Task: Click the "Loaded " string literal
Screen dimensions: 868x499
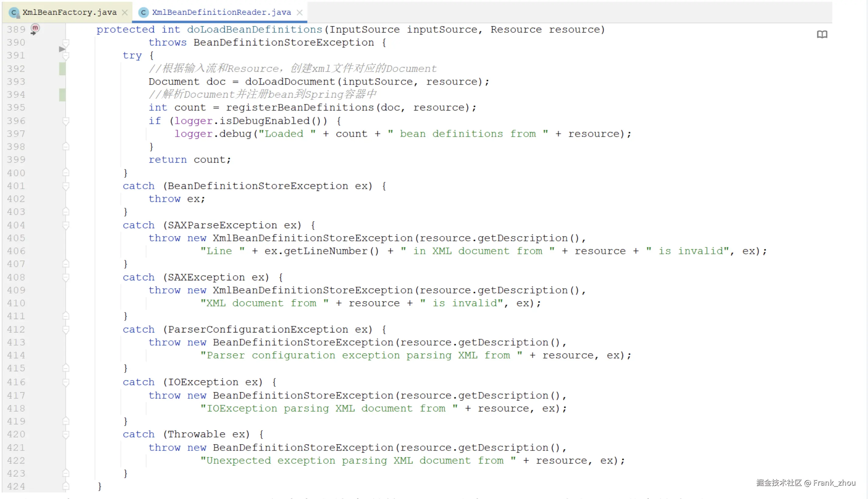Action: pyautogui.click(x=287, y=134)
